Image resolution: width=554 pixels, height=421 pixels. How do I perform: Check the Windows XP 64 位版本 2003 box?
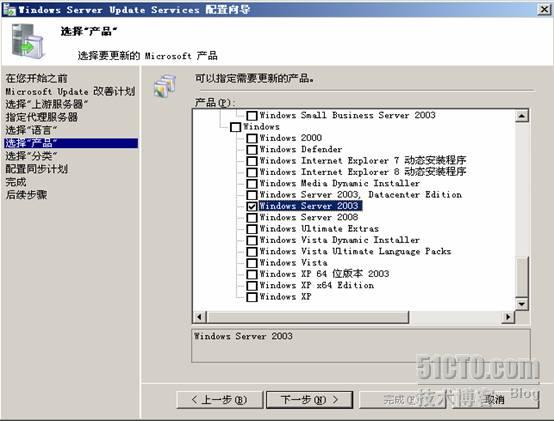click(252, 274)
